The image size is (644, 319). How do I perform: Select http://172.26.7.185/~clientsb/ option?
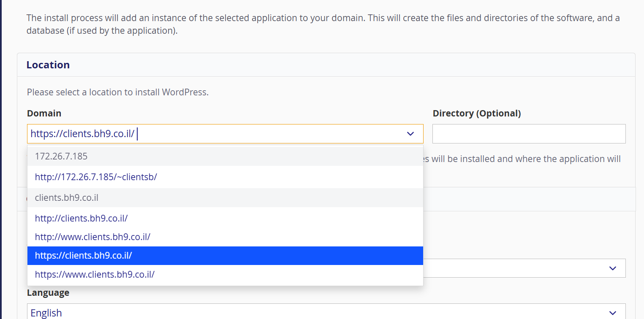(225, 177)
